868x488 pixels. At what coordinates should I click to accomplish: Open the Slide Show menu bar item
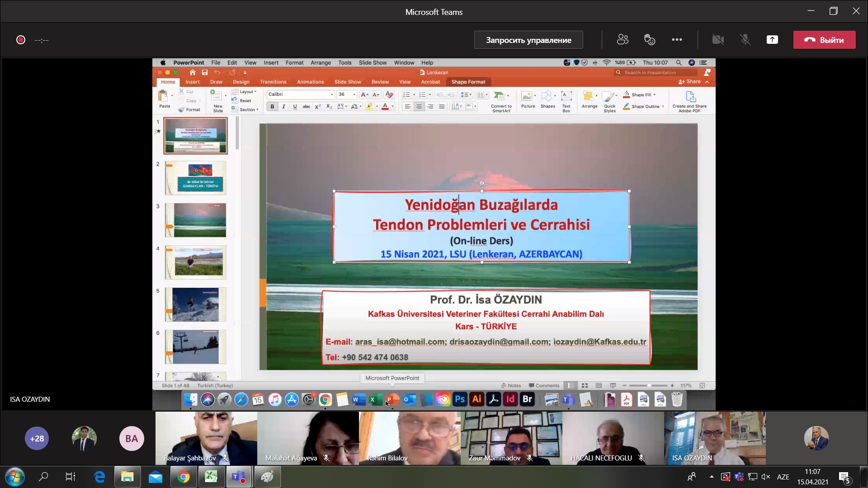point(373,63)
